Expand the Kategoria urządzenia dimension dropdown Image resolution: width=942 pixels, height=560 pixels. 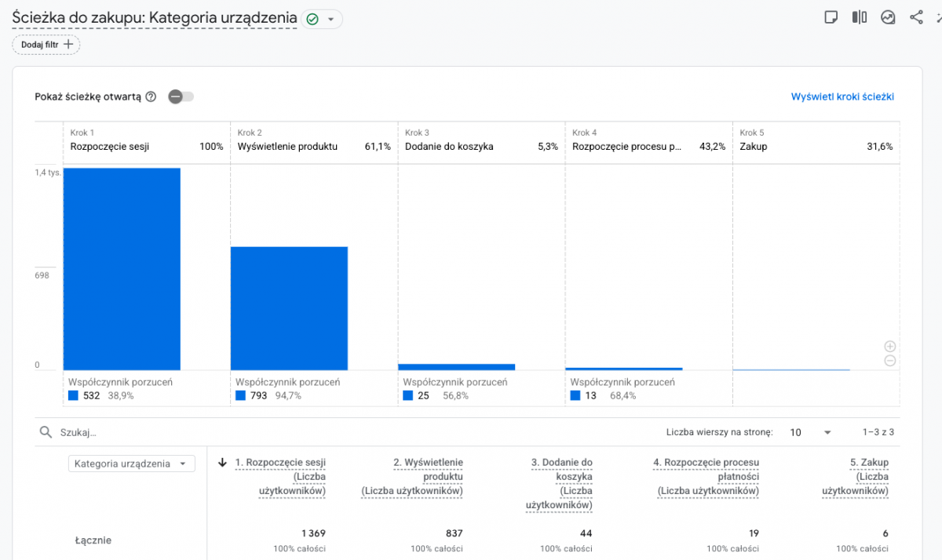[131, 464]
